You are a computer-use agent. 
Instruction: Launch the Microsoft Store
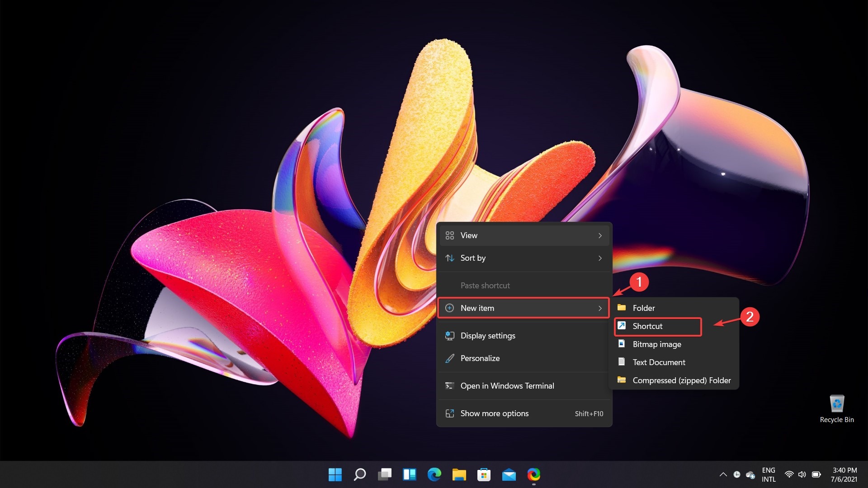click(x=484, y=475)
